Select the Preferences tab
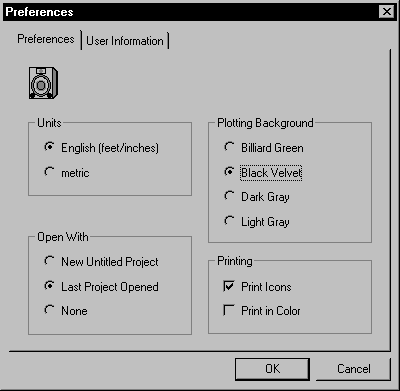 point(46,39)
